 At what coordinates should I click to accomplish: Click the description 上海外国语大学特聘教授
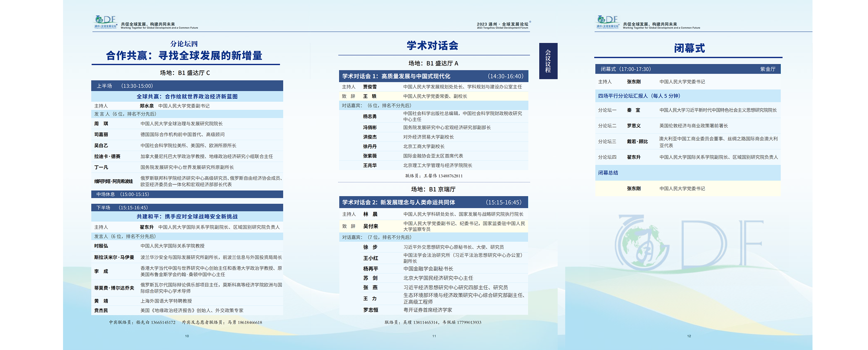click(x=166, y=301)
